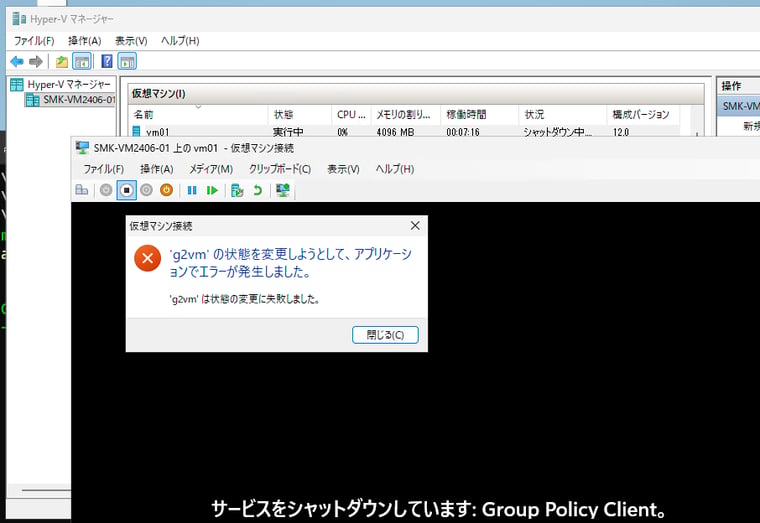Viewport: 760px width, 523px height.
Task: Click the Revert (green undo arrow) icon
Action: 257,190
